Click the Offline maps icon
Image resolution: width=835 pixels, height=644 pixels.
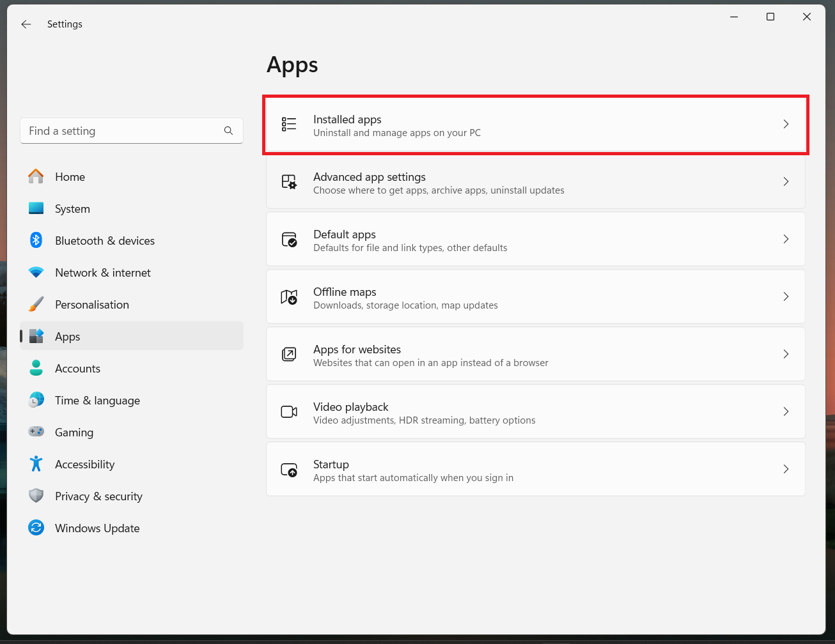pyautogui.click(x=289, y=297)
